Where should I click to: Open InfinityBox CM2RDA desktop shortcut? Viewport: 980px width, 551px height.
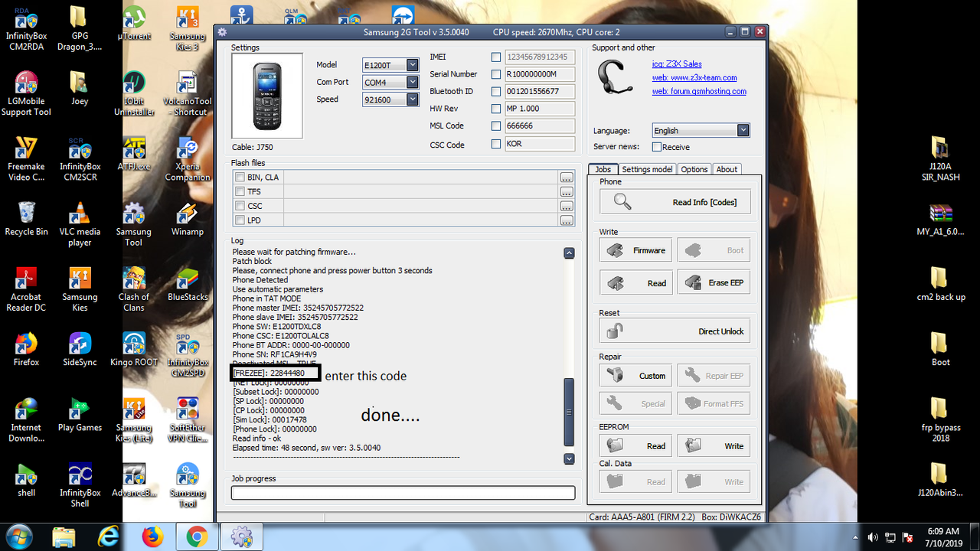(x=26, y=27)
